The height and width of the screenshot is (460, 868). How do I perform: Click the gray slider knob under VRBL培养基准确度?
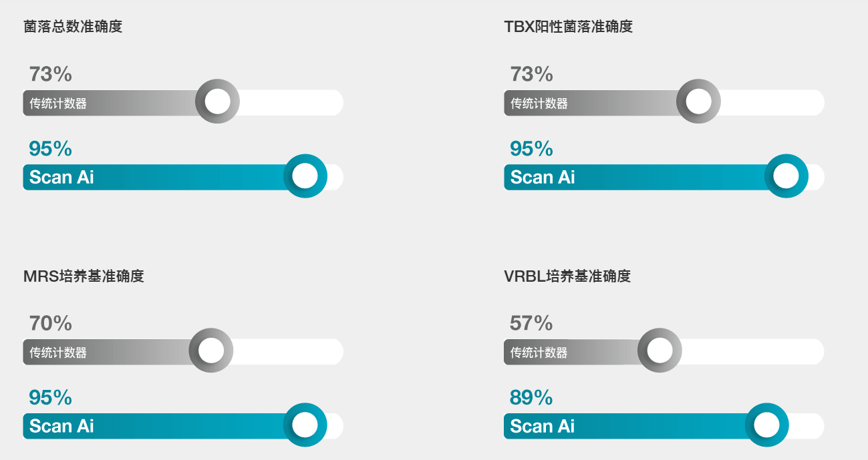click(660, 351)
